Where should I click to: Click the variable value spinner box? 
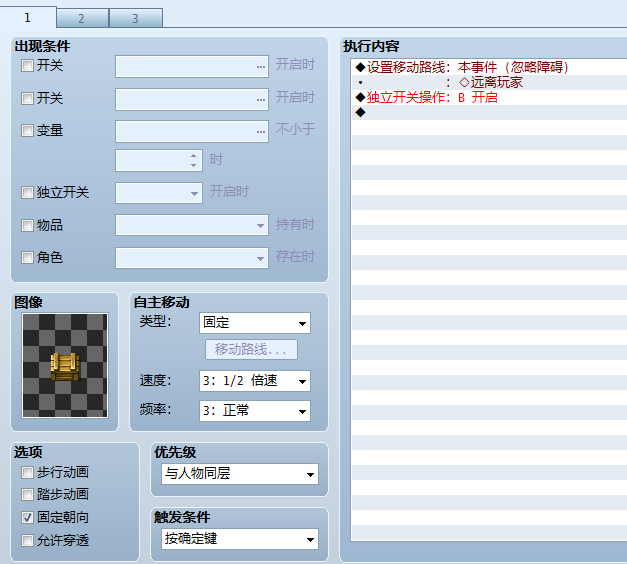click(x=159, y=160)
